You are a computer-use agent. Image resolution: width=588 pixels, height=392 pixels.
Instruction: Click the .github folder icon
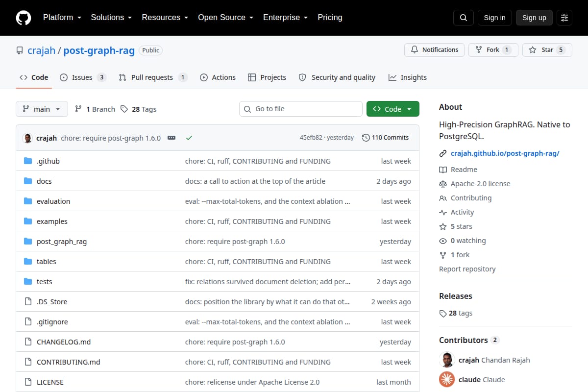[28, 161]
